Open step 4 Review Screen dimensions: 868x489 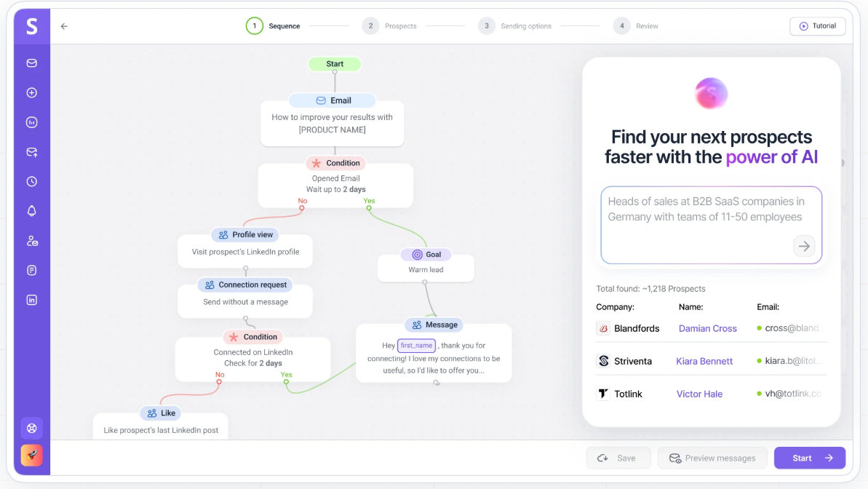[636, 26]
